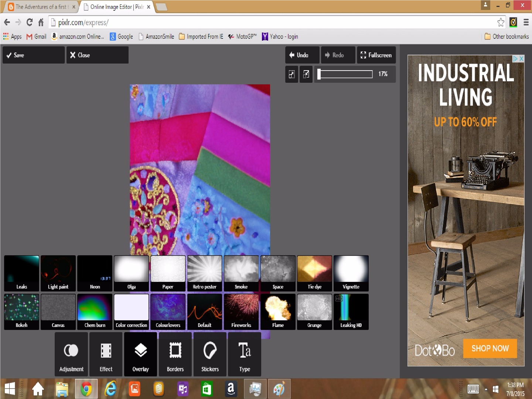The height and width of the screenshot is (399, 532).
Task: Open the Adjustment tool
Action: coord(71,354)
